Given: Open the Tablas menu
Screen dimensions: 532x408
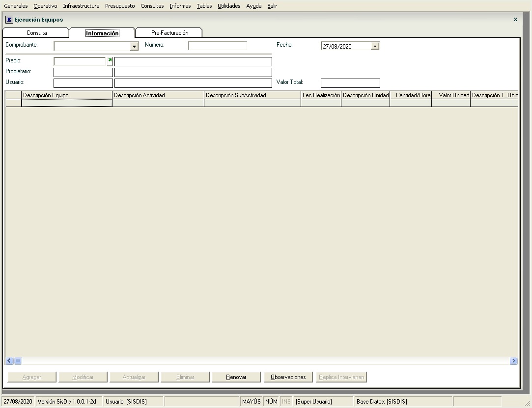Looking at the screenshot, I should coord(204,6).
